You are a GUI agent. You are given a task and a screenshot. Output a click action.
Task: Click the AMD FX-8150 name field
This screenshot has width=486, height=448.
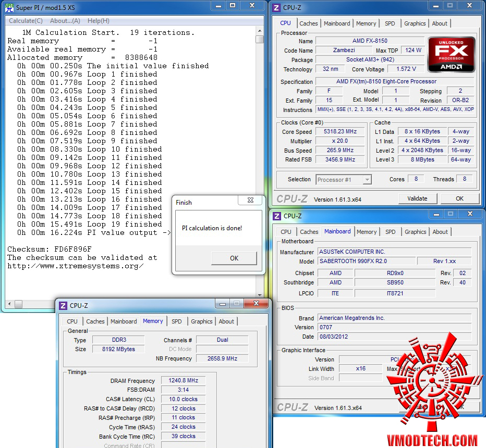370,41
